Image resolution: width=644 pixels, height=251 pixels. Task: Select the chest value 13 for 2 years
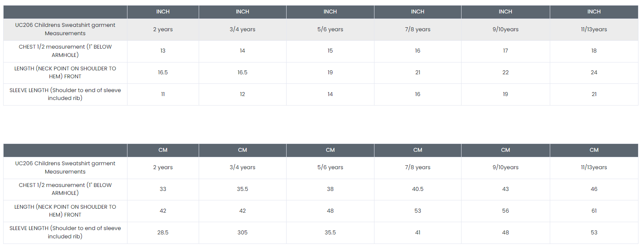click(163, 51)
